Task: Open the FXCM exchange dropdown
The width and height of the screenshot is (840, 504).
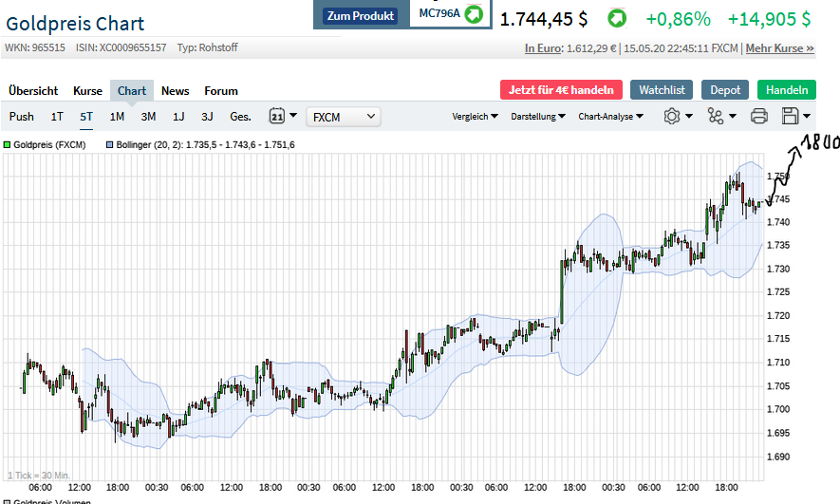Action: (x=343, y=117)
